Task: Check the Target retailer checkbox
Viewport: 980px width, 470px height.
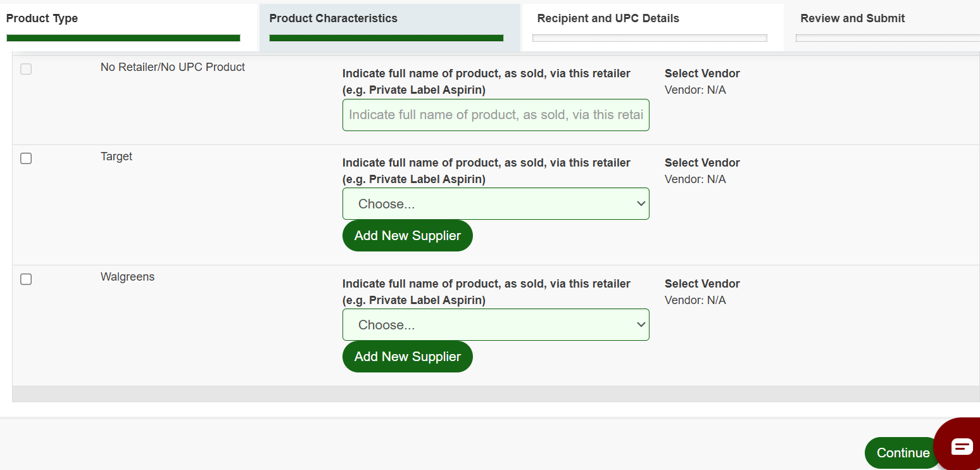Action: [x=26, y=158]
